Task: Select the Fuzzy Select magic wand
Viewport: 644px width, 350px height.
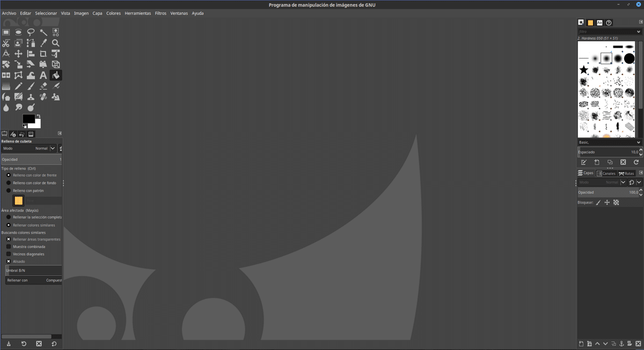Action: coord(43,32)
